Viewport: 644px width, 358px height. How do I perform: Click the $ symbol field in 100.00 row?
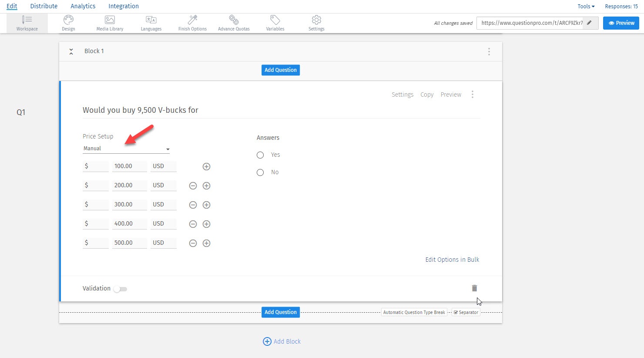(x=96, y=166)
